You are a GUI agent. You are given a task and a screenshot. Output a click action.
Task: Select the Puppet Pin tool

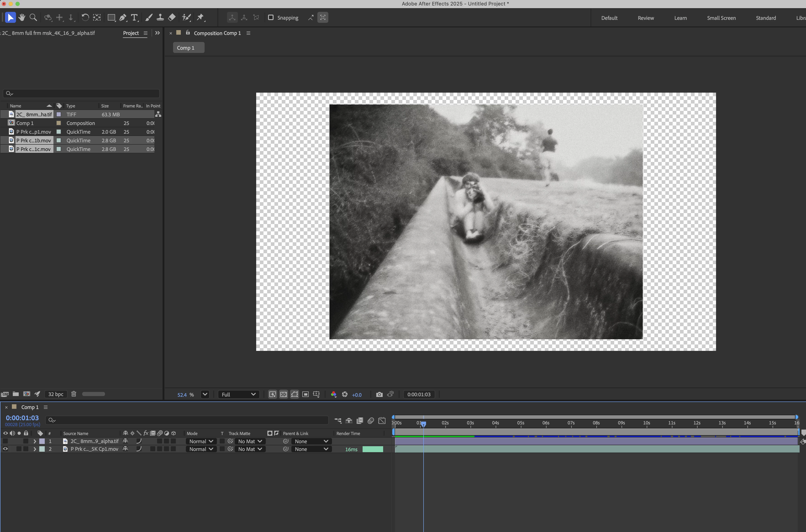(200, 17)
